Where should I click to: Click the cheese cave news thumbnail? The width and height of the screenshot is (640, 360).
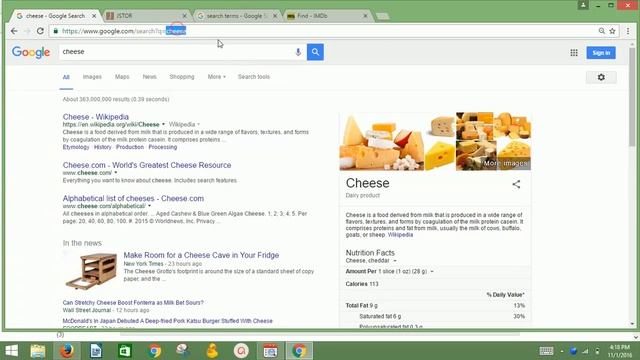pyautogui.click(x=91, y=271)
